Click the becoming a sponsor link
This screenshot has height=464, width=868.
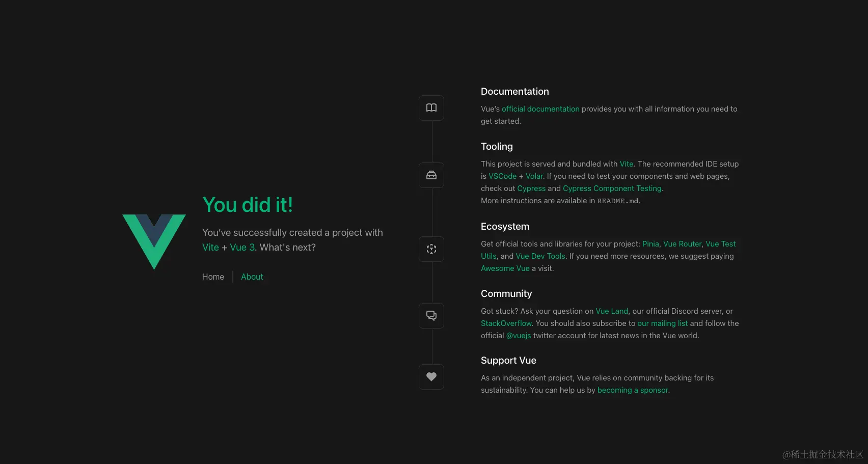tap(633, 390)
